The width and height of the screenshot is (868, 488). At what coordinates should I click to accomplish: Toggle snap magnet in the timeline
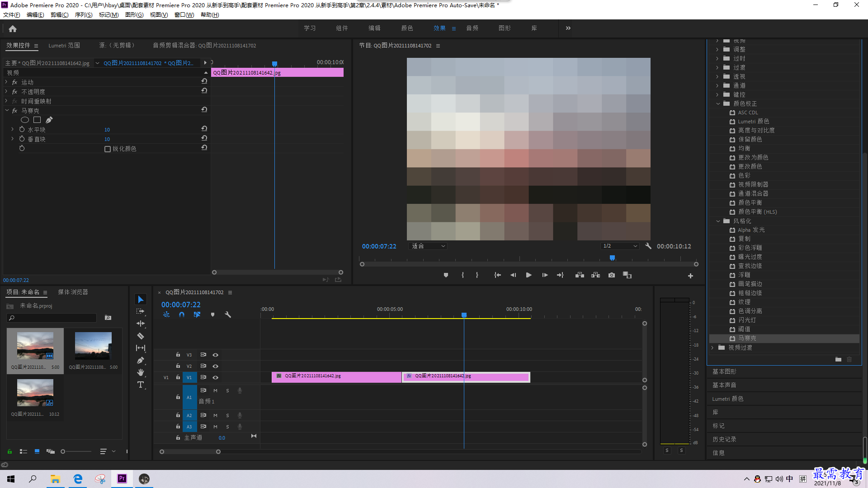coord(182,314)
